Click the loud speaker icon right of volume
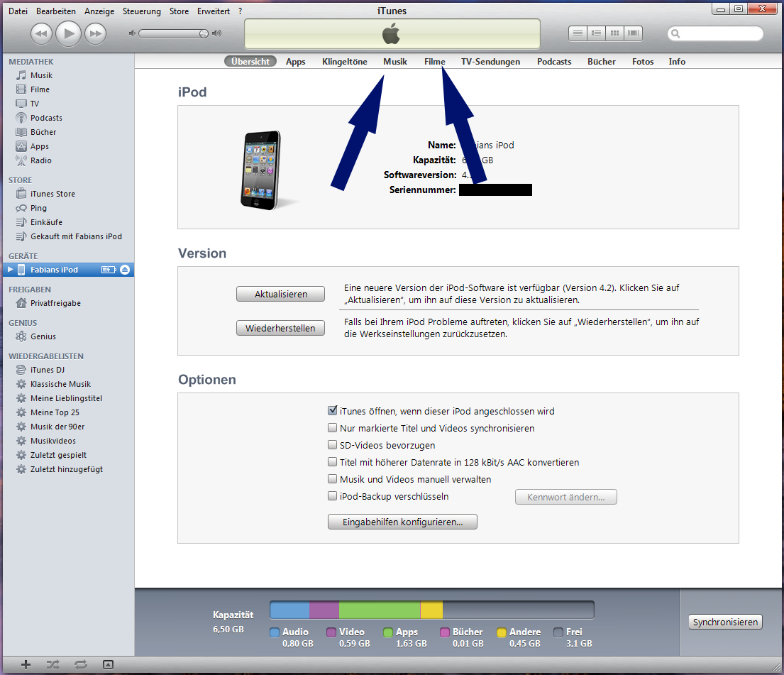This screenshot has width=784, height=675. (216, 33)
